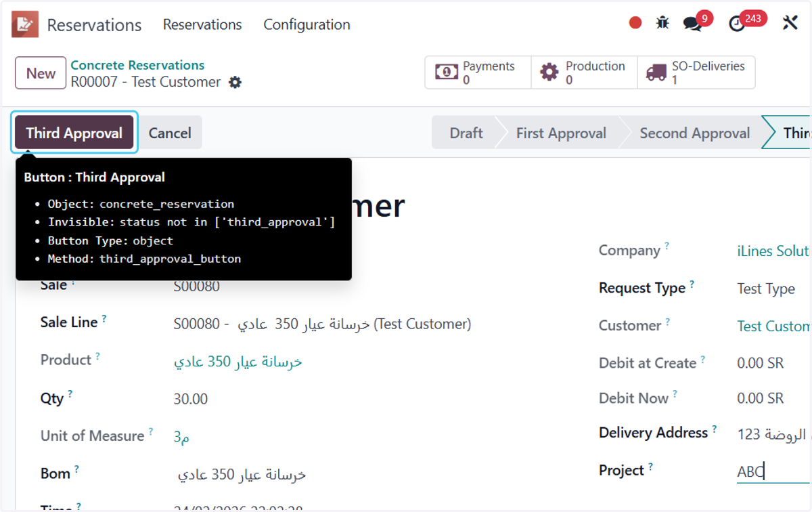Screen dimensions: 812x512
Task: Click help mark next to Unit of Measure
Action: (x=151, y=431)
